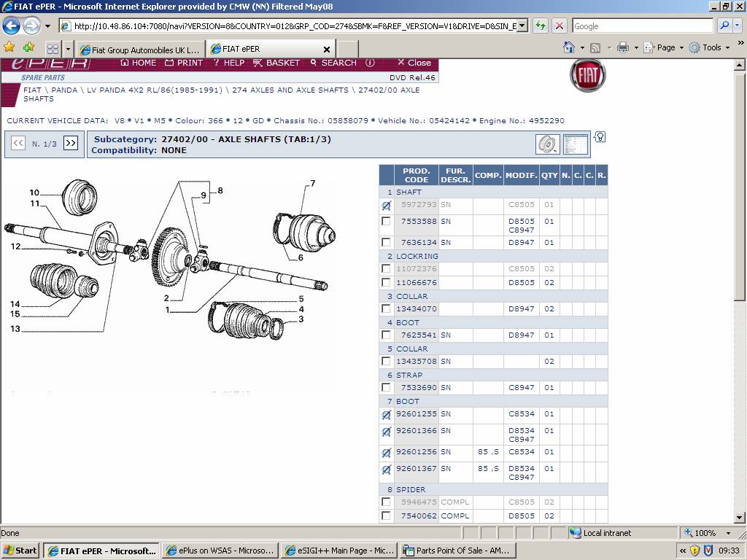Follow the PANDA breadcrumb link
The image size is (747, 560).
tap(64, 90)
